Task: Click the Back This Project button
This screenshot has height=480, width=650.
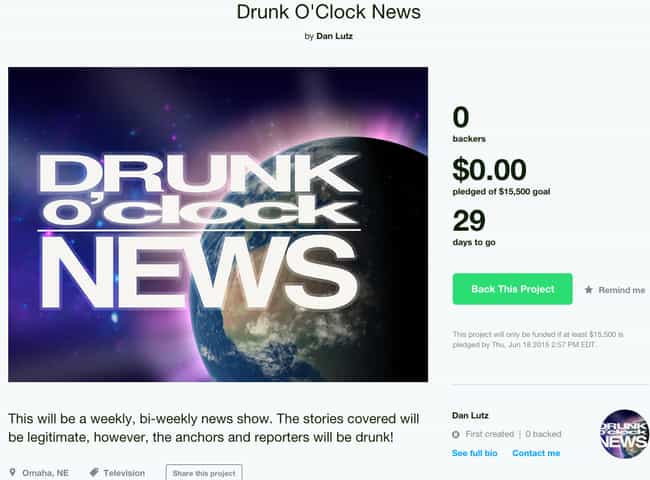Action: pyautogui.click(x=512, y=289)
